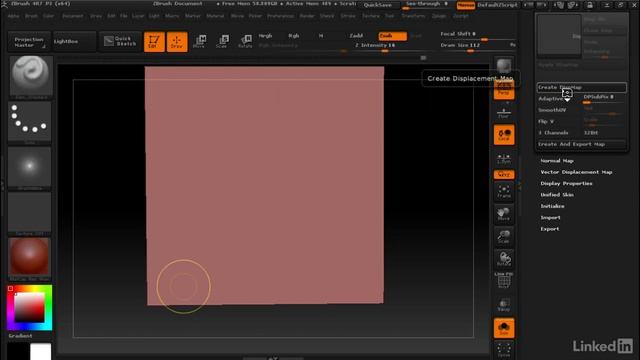Expand the Normal Map subpalette

(x=557, y=161)
